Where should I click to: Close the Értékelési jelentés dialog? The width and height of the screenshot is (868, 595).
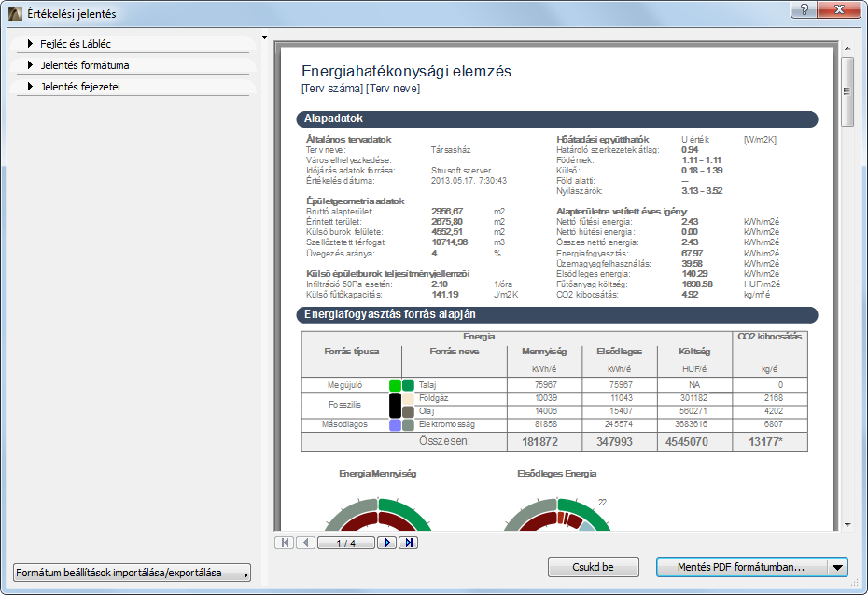839,8
